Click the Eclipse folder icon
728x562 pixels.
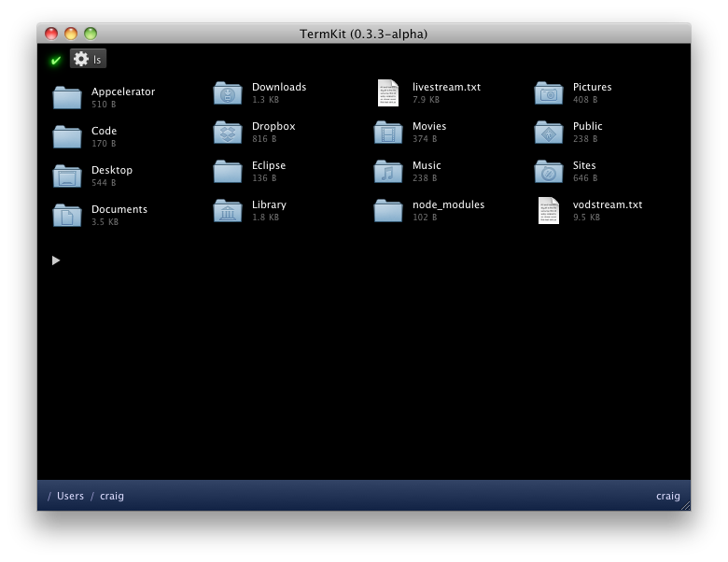[x=228, y=172]
